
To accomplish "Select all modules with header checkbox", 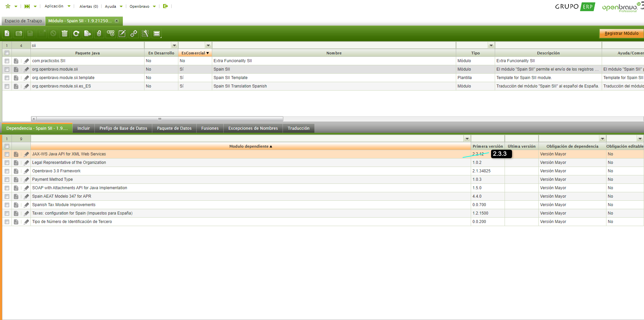I will (x=7, y=53).
